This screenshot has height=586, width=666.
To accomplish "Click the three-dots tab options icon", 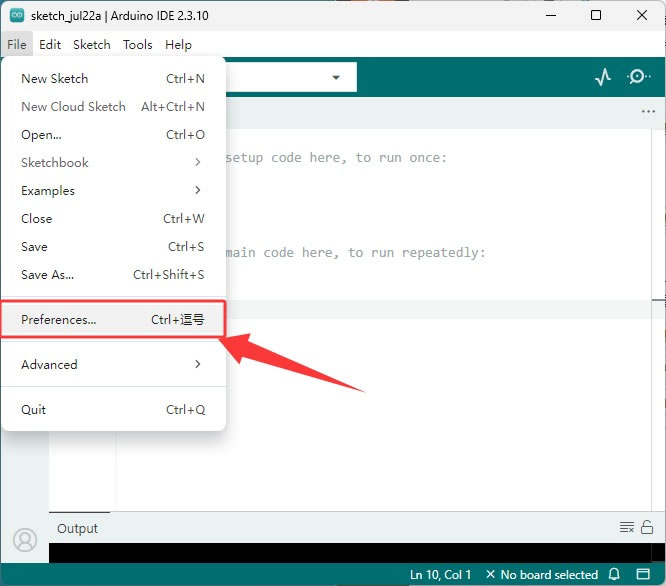I will 648,112.
